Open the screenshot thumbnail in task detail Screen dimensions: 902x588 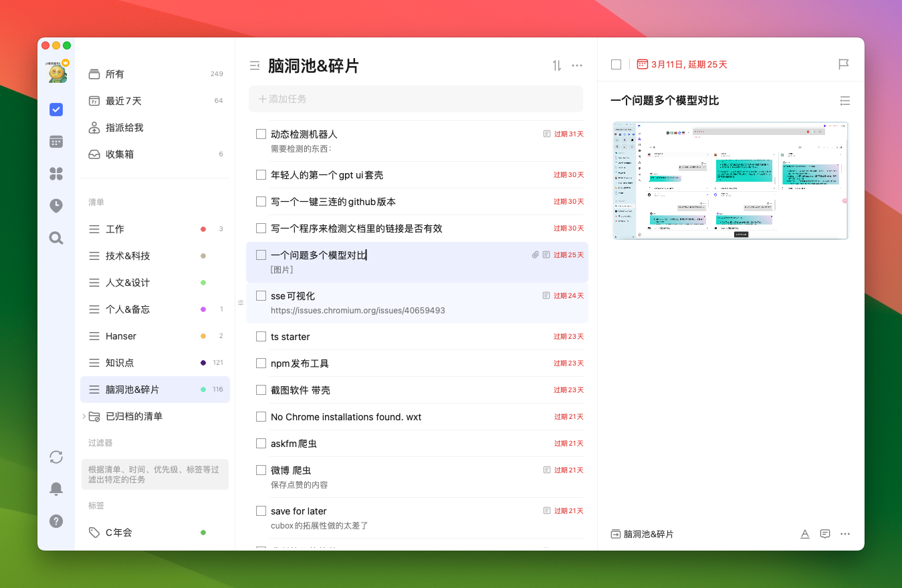coord(730,180)
